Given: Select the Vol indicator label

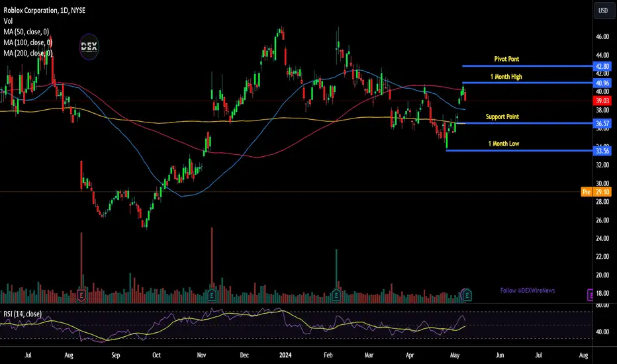Looking at the screenshot, I should [8, 21].
